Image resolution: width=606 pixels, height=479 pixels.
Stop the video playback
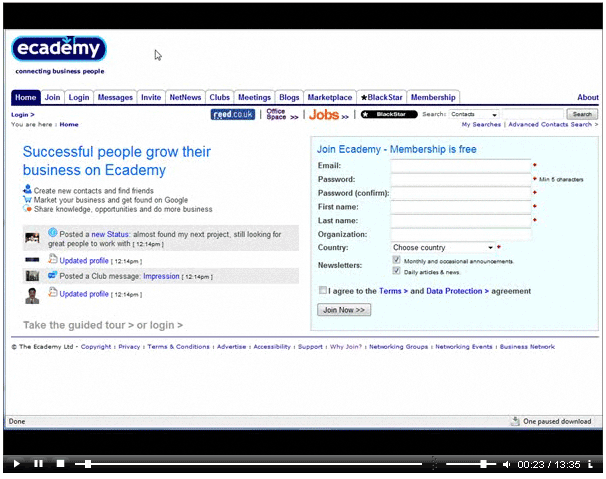(x=60, y=463)
